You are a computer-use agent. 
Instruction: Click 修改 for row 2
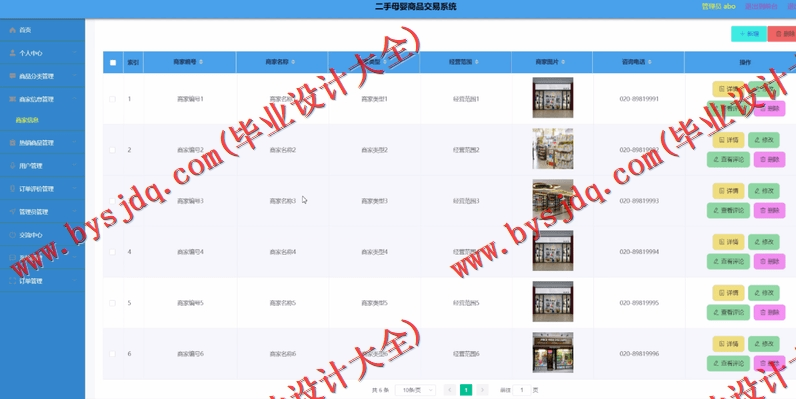click(x=764, y=140)
